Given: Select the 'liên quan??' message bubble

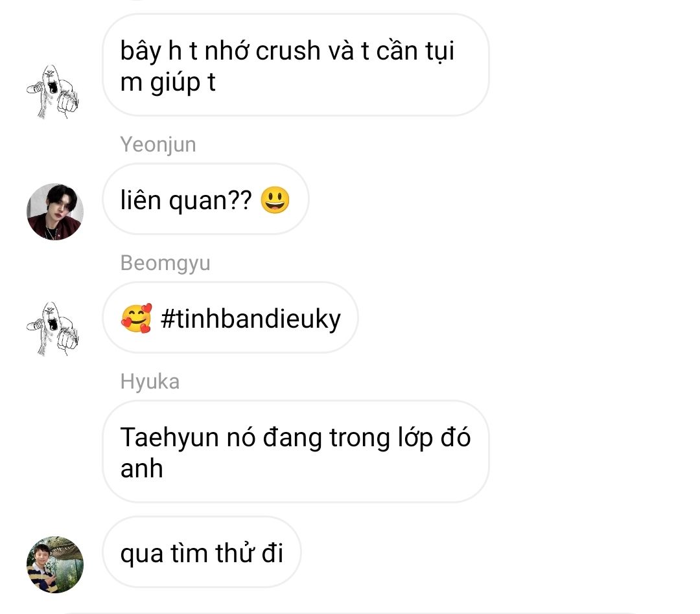Looking at the screenshot, I should (x=206, y=199).
